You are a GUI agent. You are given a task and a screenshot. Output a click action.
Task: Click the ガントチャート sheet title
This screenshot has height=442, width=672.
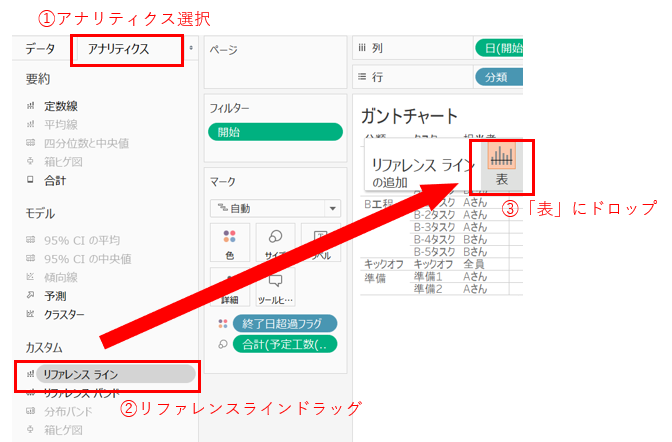pyautogui.click(x=410, y=116)
